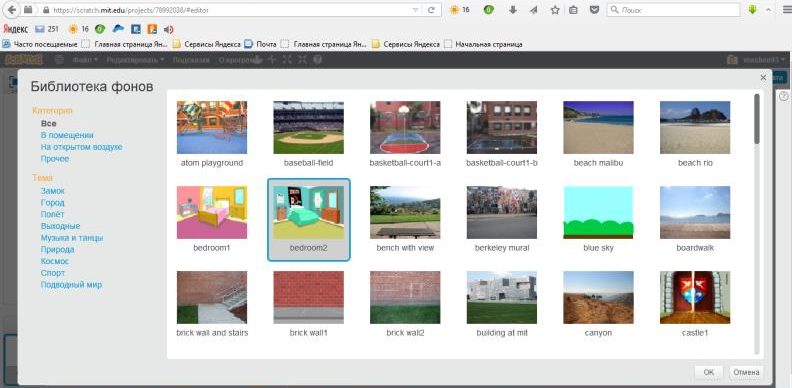Select the basketball-court1-b backdrop
Image resolution: width=792 pixels, height=388 pixels.
coord(502,134)
